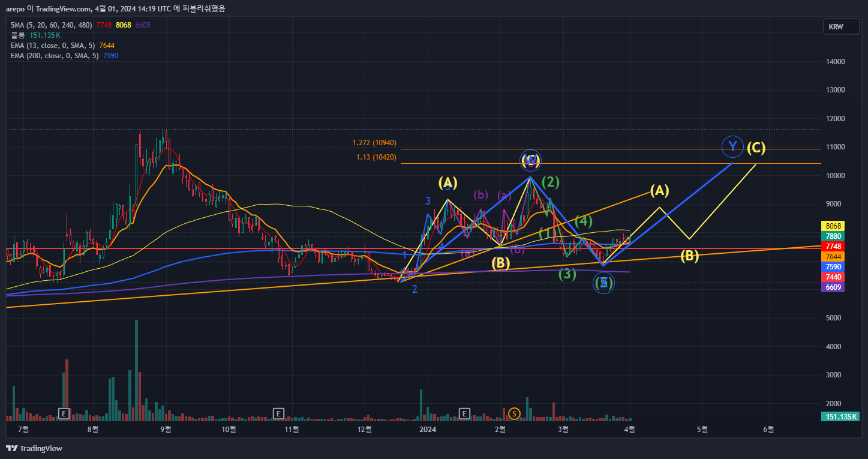The height and width of the screenshot is (459, 868).
Task: Open the E earnings marker between 2024 and 2월
Action: coord(464,413)
